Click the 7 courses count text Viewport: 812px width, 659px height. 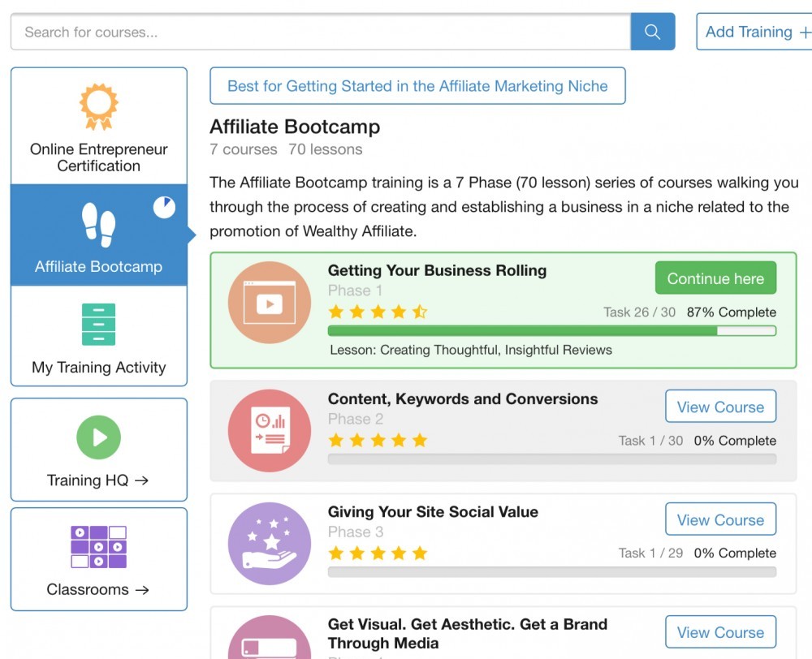point(244,149)
